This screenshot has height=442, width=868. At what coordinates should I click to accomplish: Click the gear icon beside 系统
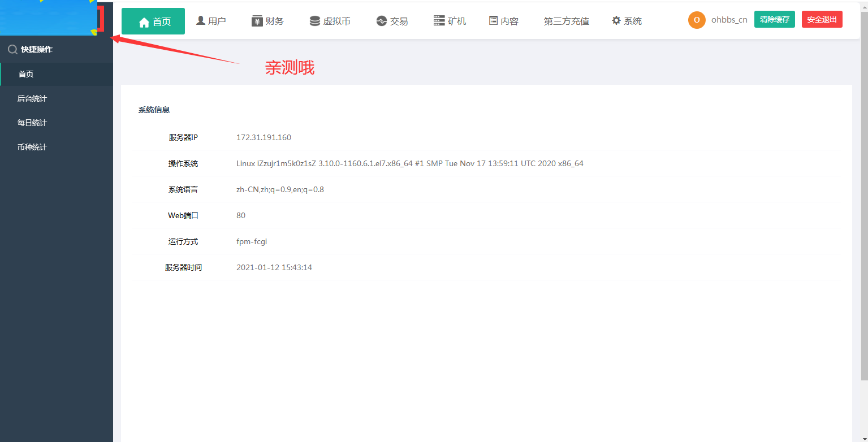coord(616,21)
